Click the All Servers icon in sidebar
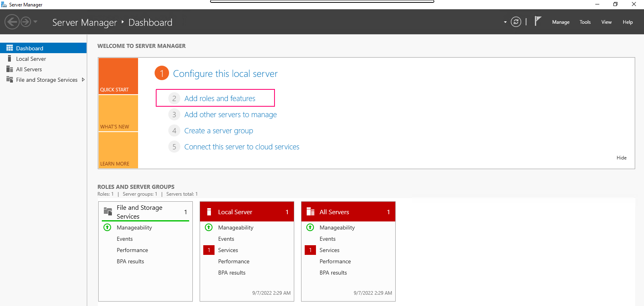The image size is (644, 306). point(10,69)
